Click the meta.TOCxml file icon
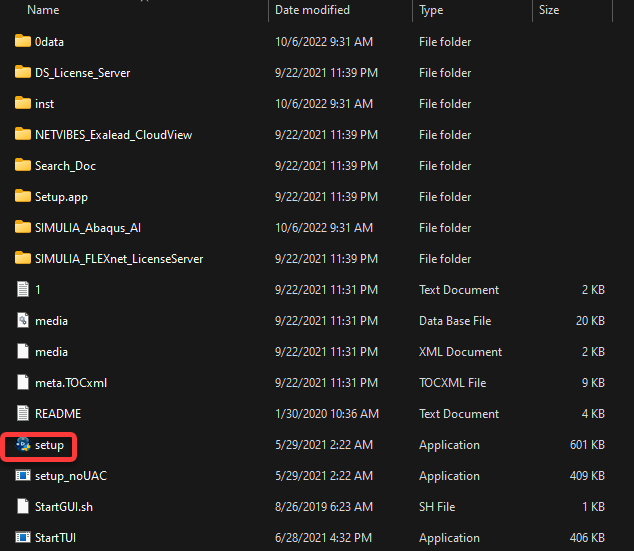This screenshot has height=551, width=634. 23,382
